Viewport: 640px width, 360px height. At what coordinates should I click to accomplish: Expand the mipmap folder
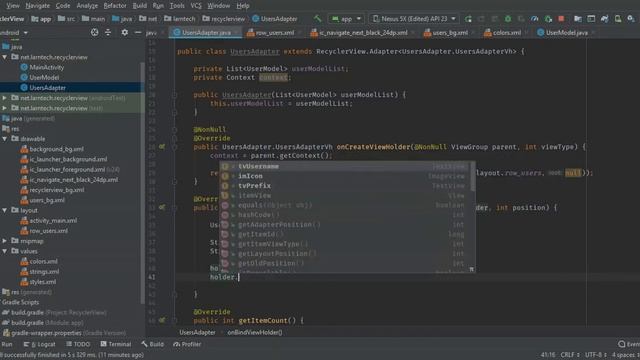click(4, 241)
